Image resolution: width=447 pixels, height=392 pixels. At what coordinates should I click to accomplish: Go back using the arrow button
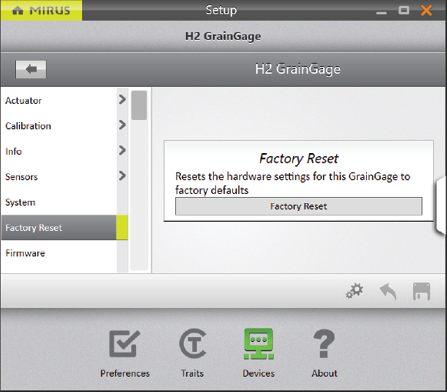click(31, 69)
